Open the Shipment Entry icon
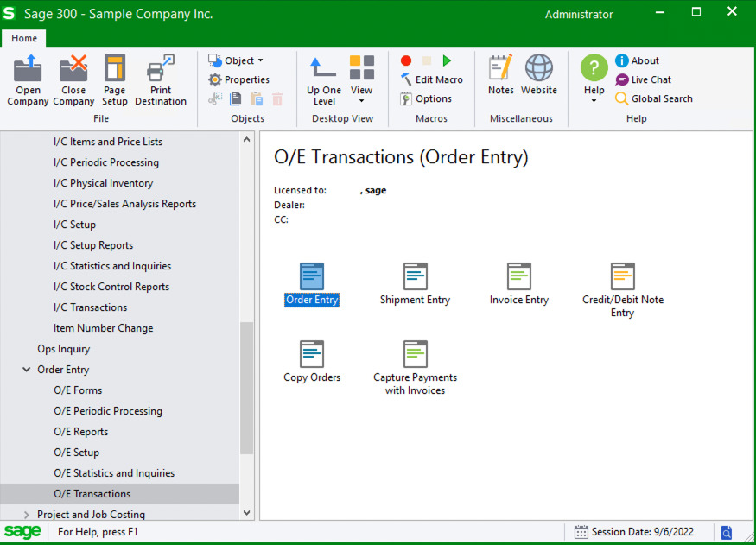This screenshot has width=756, height=545. tap(415, 277)
